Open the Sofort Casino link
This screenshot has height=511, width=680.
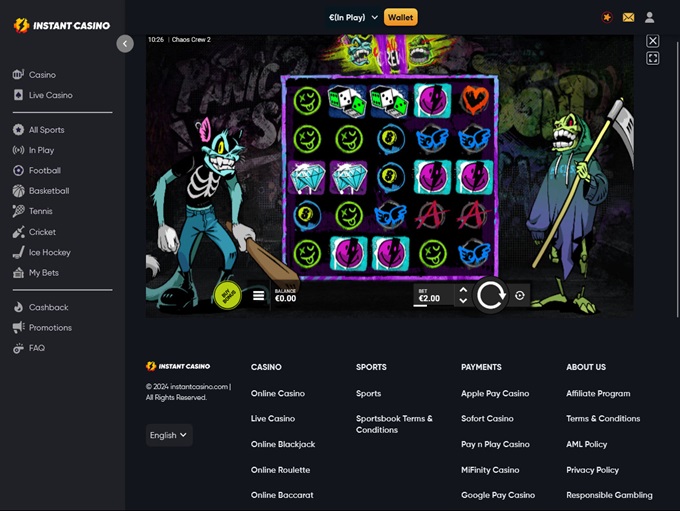point(487,419)
